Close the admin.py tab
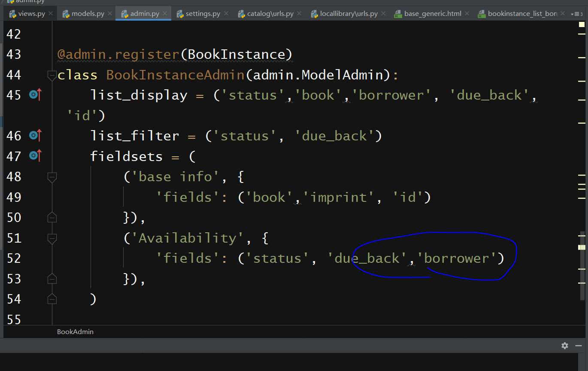Viewport: 588px width, 371px height. (166, 14)
